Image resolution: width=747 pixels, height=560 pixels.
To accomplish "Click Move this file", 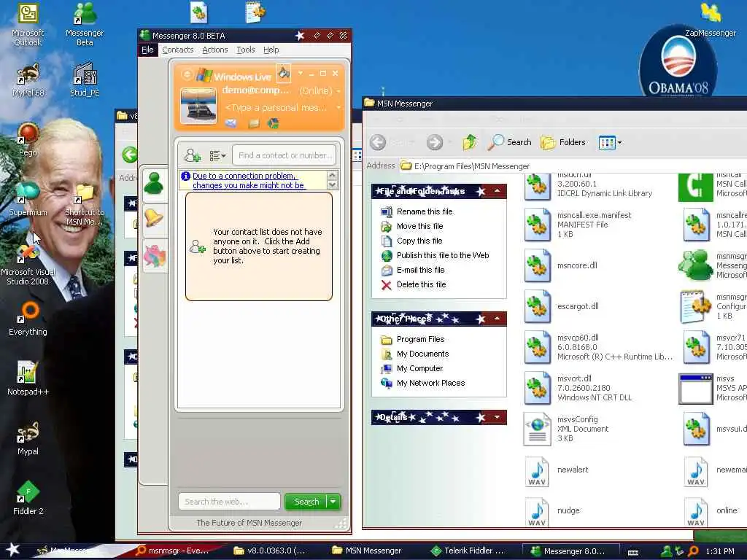I will click(419, 226).
